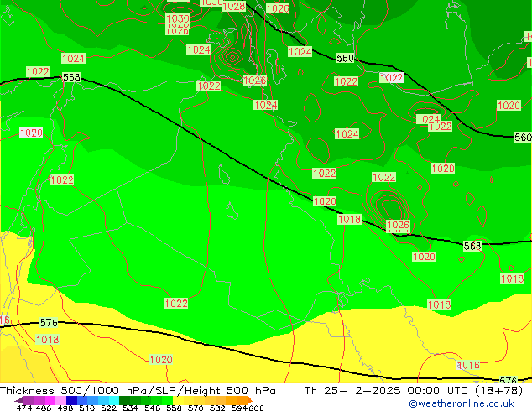Image resolution: width=532 pixels, height=411 pixels.
Task: Click legend value '510'
Action: (x=87, y=408)
